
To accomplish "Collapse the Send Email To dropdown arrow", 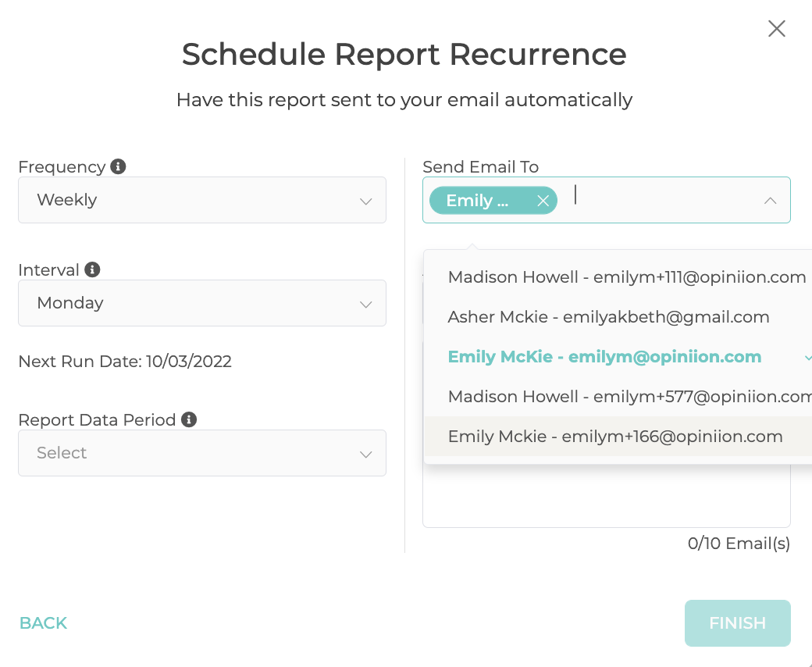I will coord(770,201).
